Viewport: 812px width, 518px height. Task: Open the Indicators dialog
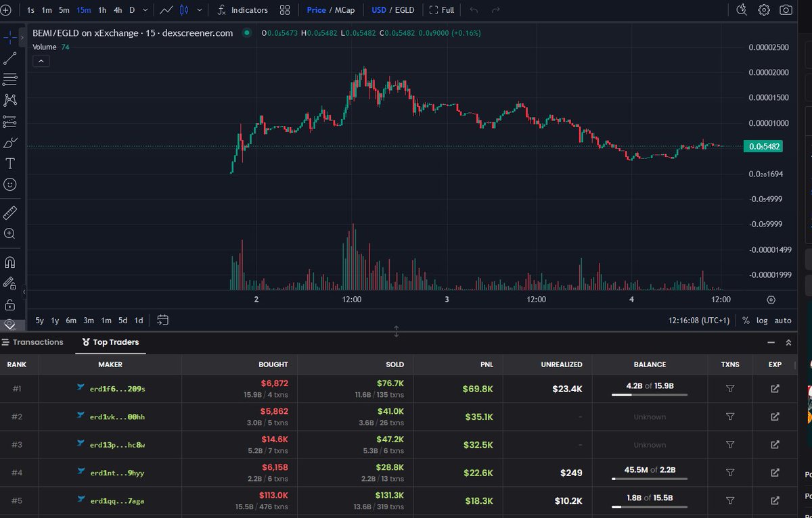242,10
